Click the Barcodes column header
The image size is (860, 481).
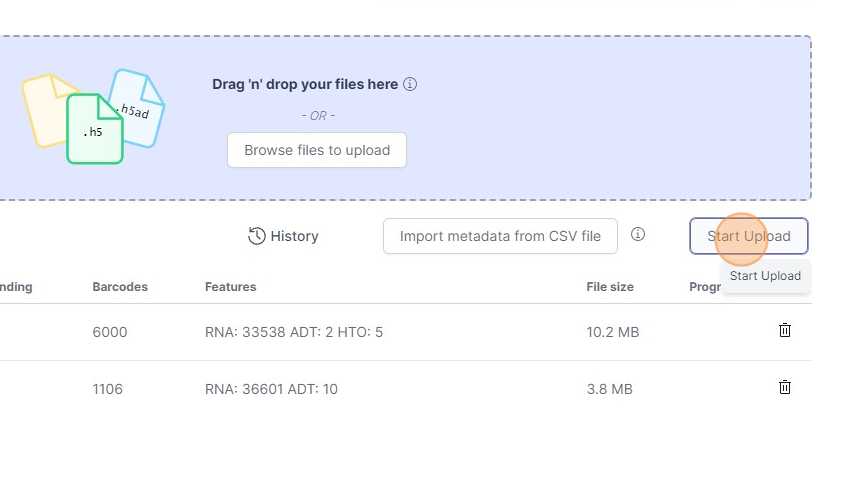tap(120, 287)
